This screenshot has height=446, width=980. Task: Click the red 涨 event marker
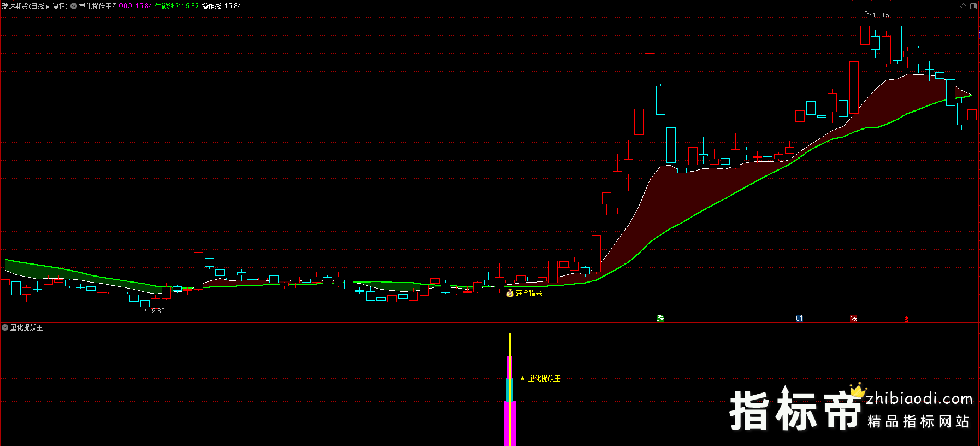[x=853, y=319]
